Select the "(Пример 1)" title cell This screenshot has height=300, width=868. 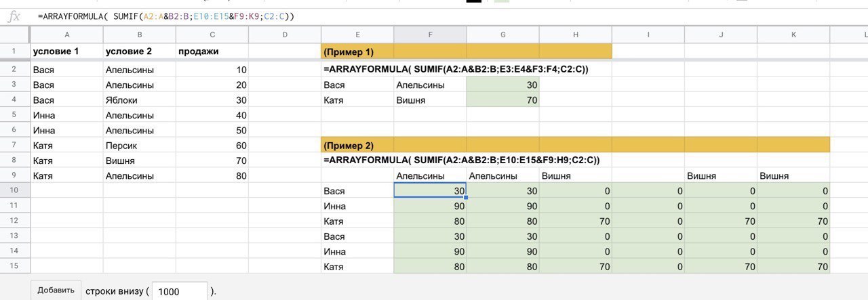click(357, 51)
